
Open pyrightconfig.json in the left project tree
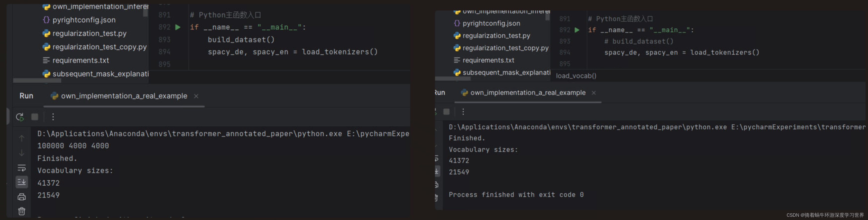pyautogui.click(x=84, y=20)
